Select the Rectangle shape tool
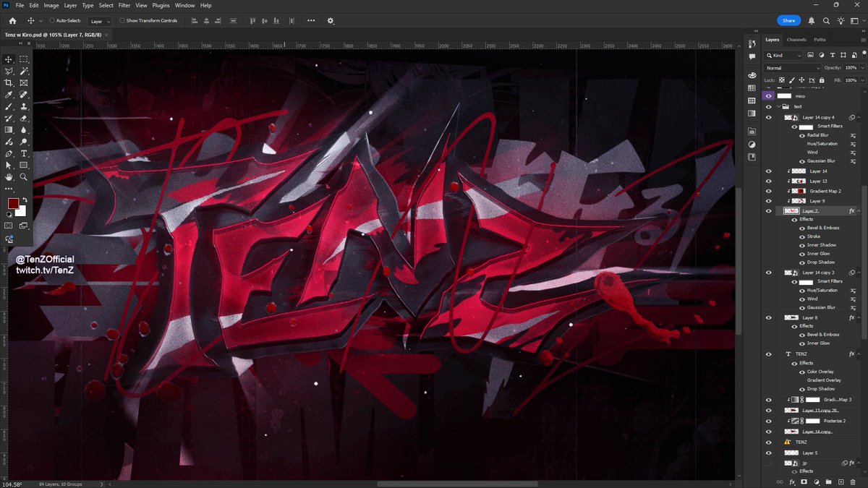The image size is (868, 488). click(x=24, y=165)
